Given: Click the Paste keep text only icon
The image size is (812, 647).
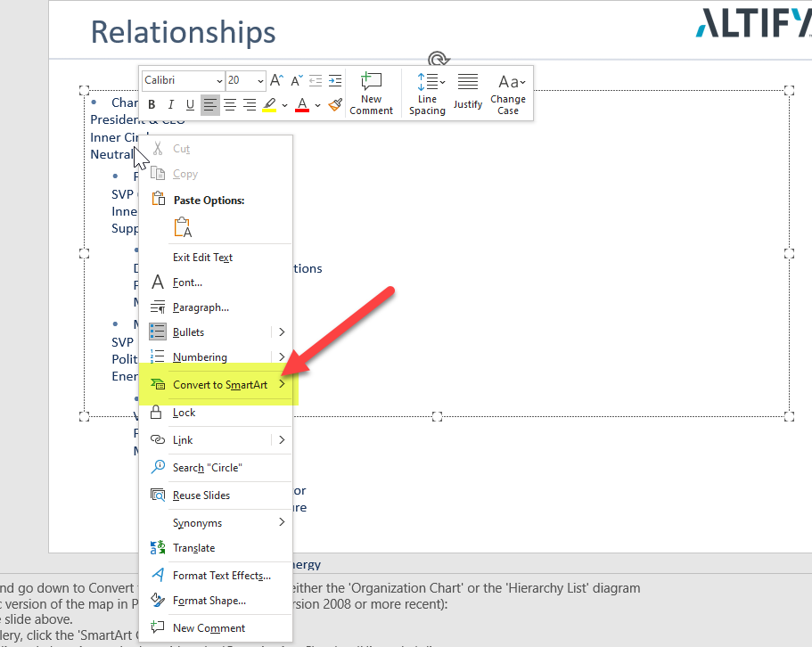Looking at the screenshot, I should tap(183, 227).
